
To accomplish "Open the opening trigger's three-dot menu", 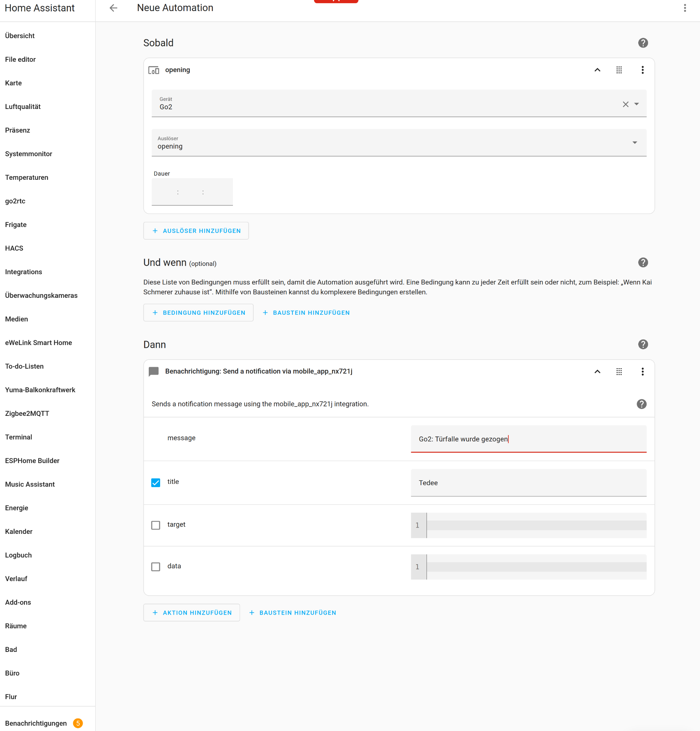I will [x=643, y=70].
